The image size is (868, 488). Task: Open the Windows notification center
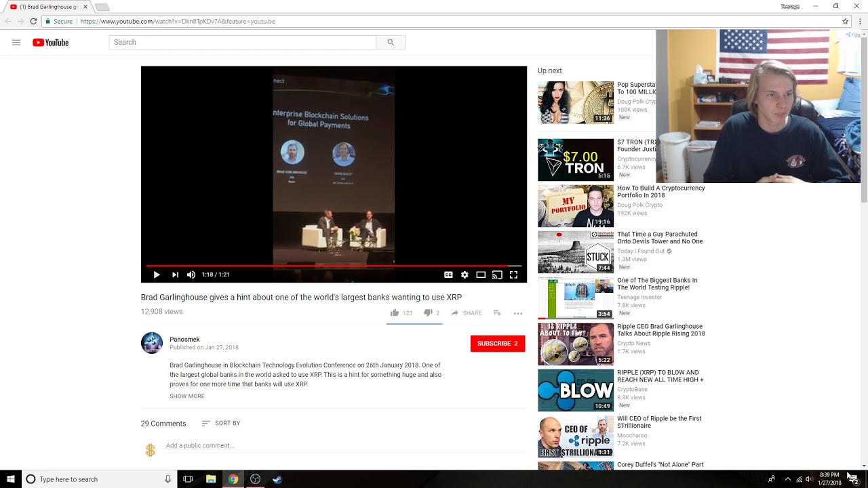(x=853, y=479)
